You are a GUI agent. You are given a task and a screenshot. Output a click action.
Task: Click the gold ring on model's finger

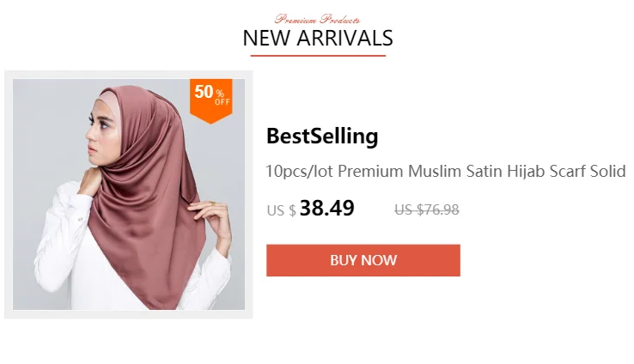[210, 203]
